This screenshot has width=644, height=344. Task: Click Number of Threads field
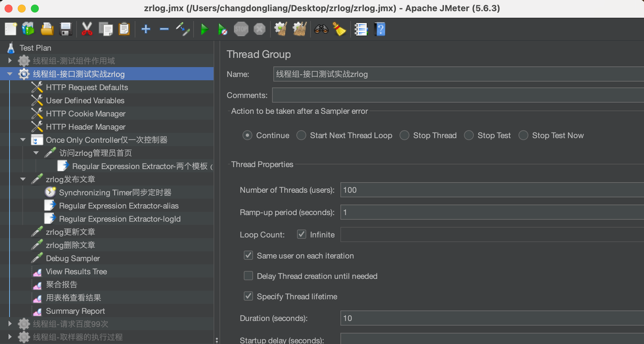point(492,190)
